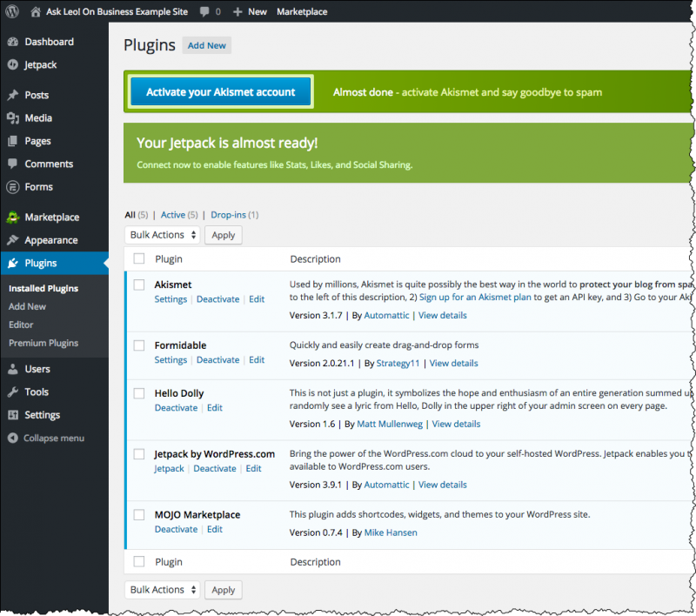Click the Pages icon in sidebar
696x616 pixels.
[x=13, y=141]
